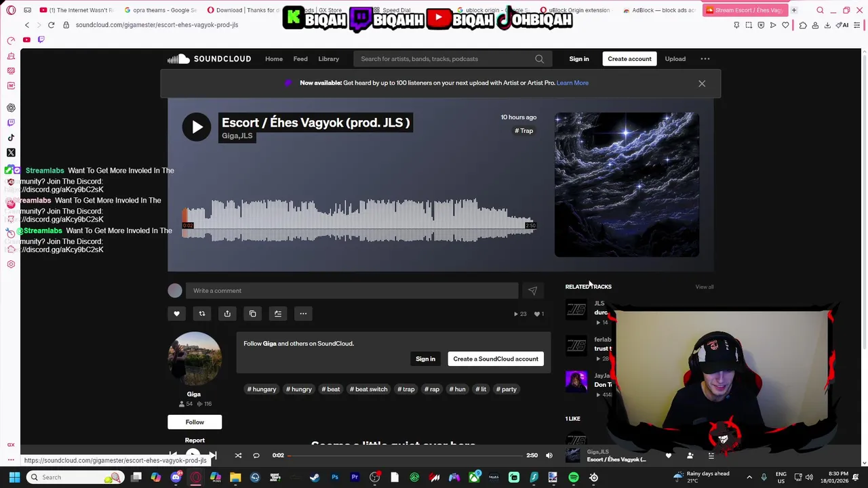Follow artist icon in bottom player

[690, 455]
